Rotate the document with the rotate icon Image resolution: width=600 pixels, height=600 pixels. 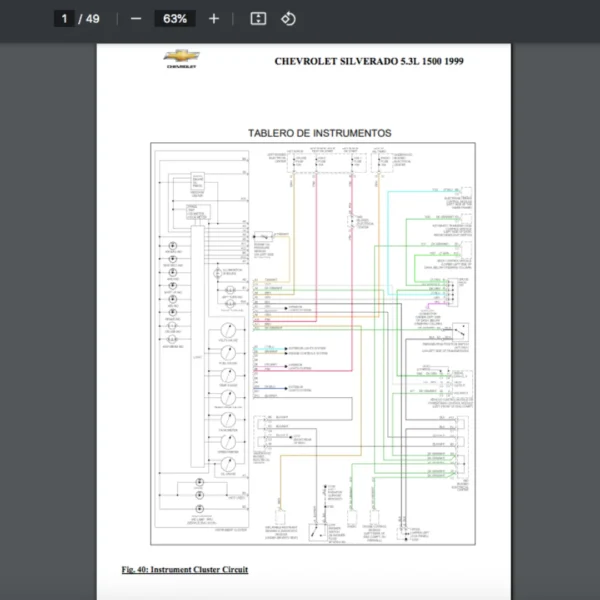point(288,19)
